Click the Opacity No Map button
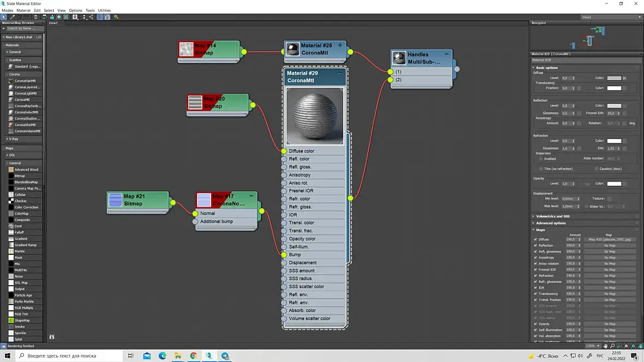Viewport: 644px width, 362px height. tap(610, 324)
